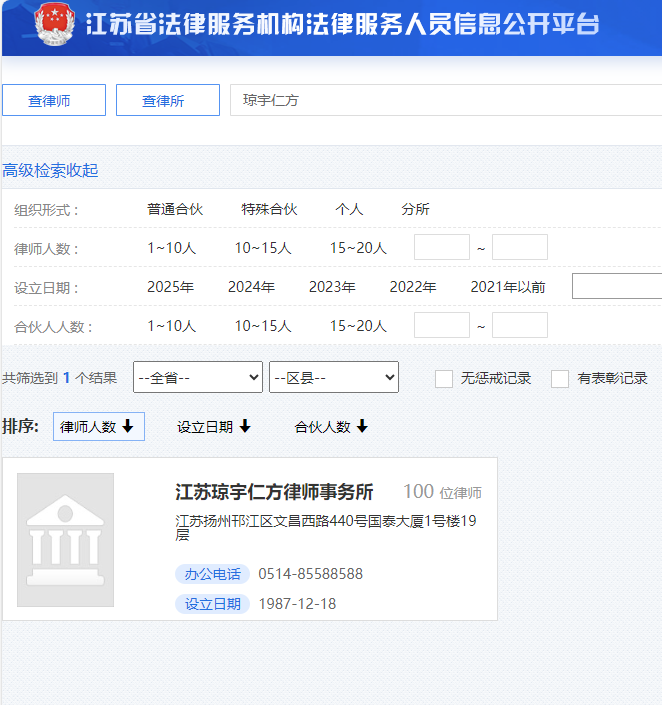The width and height of the screenshot is (662, 705).
Task: Filter establishment date by 2025年
Action: click(x=170, y=287)
